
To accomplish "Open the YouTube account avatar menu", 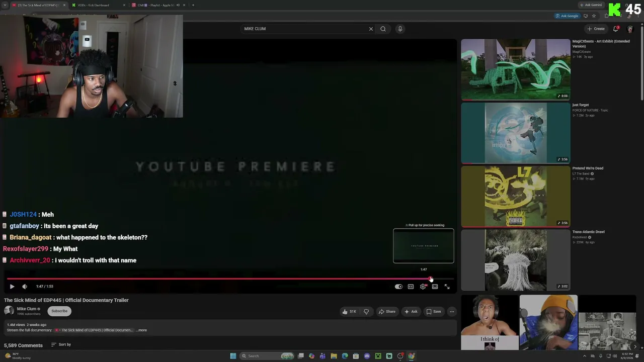I will point(630,29).
